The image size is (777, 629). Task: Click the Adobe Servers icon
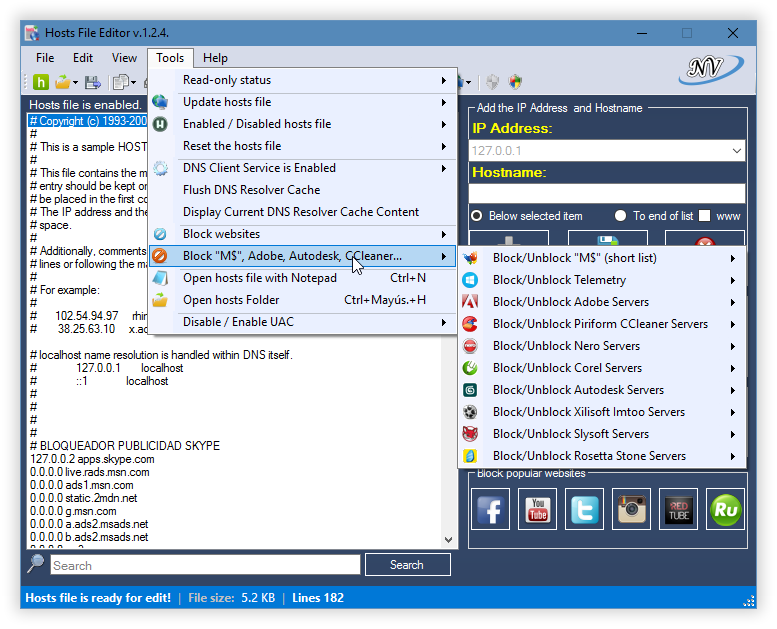click(x=470, y=302)
